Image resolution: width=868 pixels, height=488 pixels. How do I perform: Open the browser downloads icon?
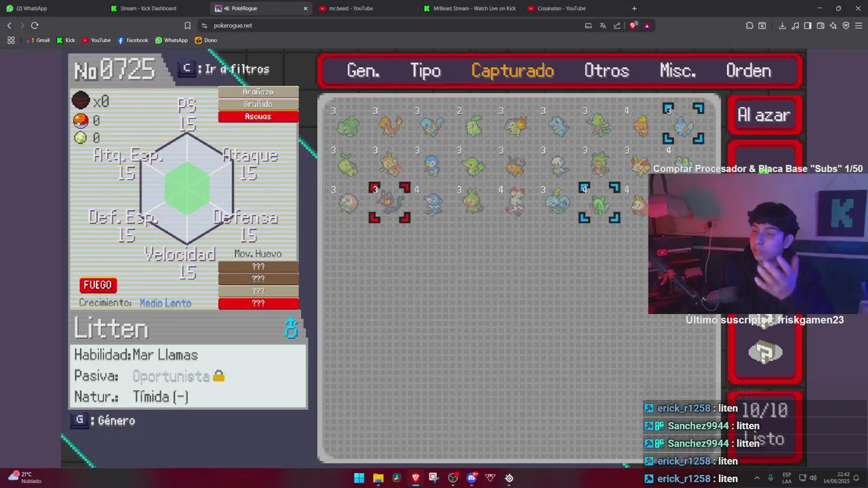[782, 25]
